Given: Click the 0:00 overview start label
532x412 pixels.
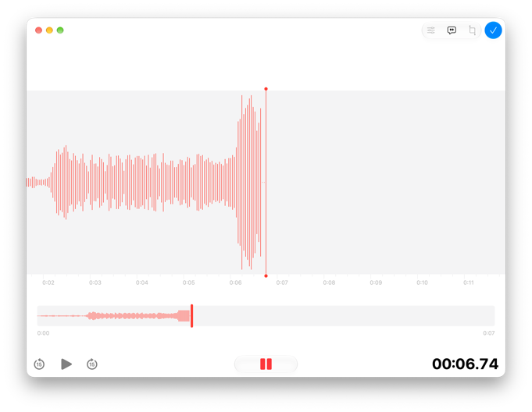Looking at the screenshot, I should click(43, 333).
